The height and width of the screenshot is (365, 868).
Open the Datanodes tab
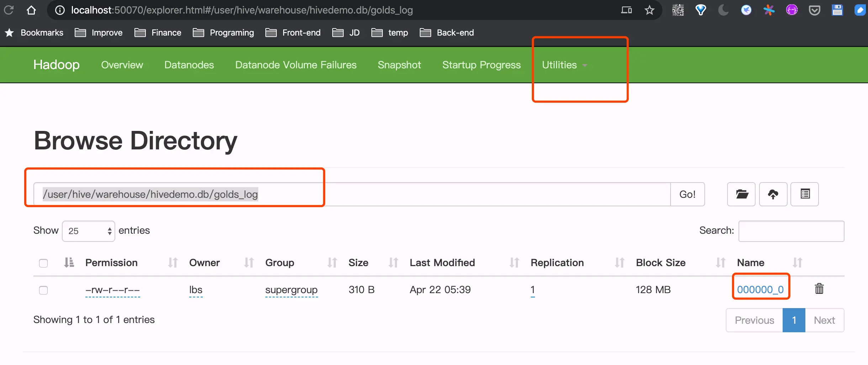click(189, 65)
